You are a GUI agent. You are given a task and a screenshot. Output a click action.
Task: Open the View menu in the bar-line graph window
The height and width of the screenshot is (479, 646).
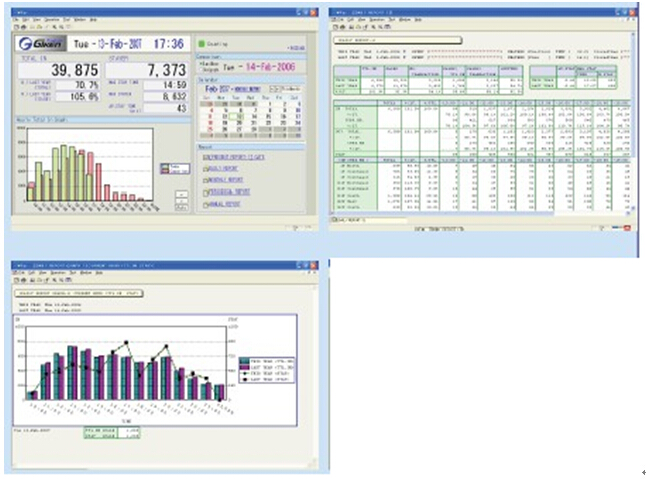[43, 273]
